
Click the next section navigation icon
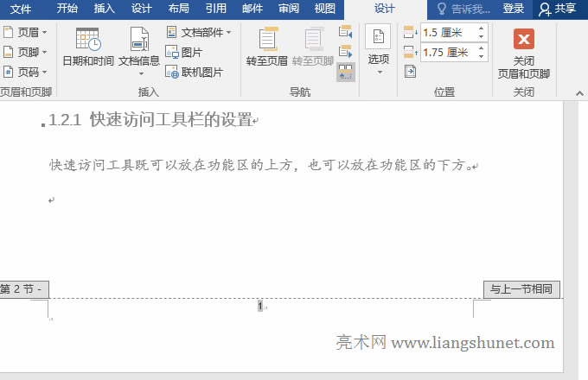[346, 52]
